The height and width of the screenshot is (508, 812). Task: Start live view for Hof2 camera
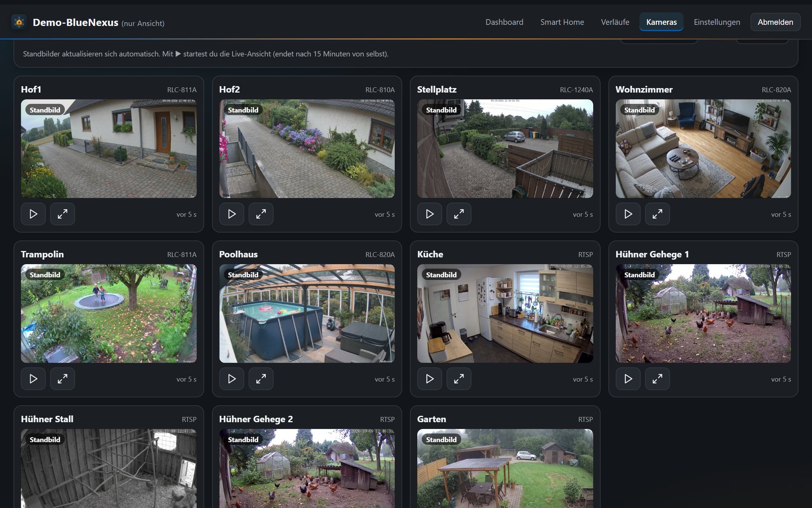[231, 214]
